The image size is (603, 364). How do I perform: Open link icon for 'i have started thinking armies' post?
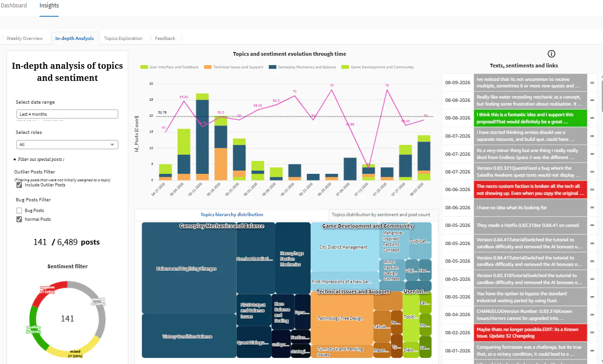(592, 136)
